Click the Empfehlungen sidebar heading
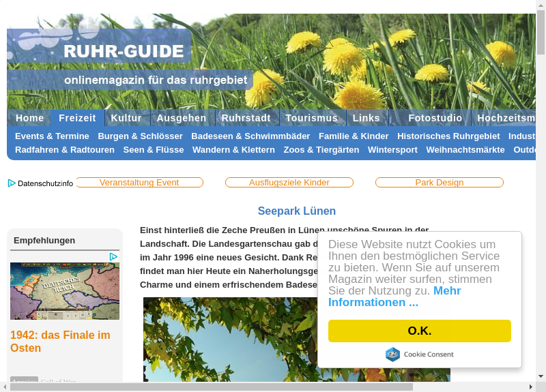This screenshot has height=392, width=546. click(x=44, y=241)
